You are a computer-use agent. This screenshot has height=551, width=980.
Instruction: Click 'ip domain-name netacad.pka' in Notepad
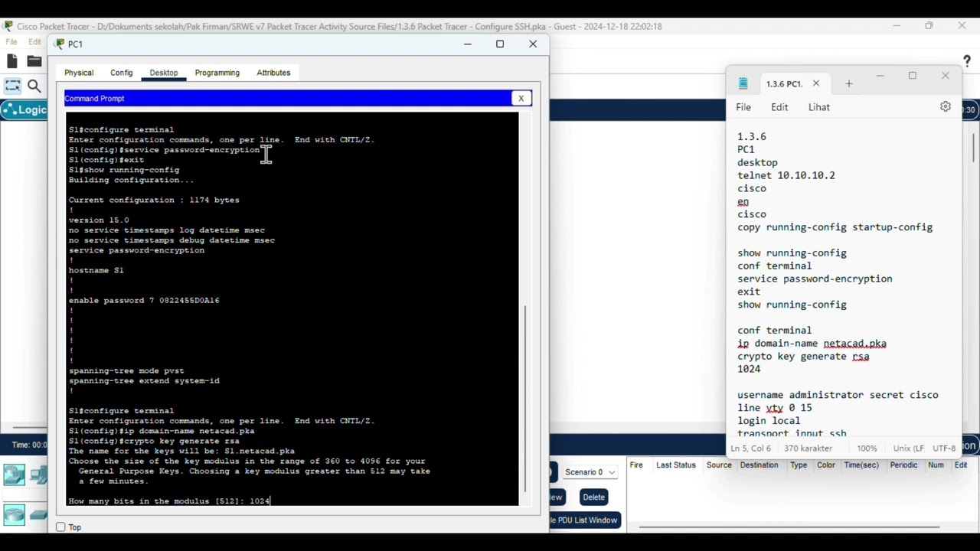pos(812,344)
